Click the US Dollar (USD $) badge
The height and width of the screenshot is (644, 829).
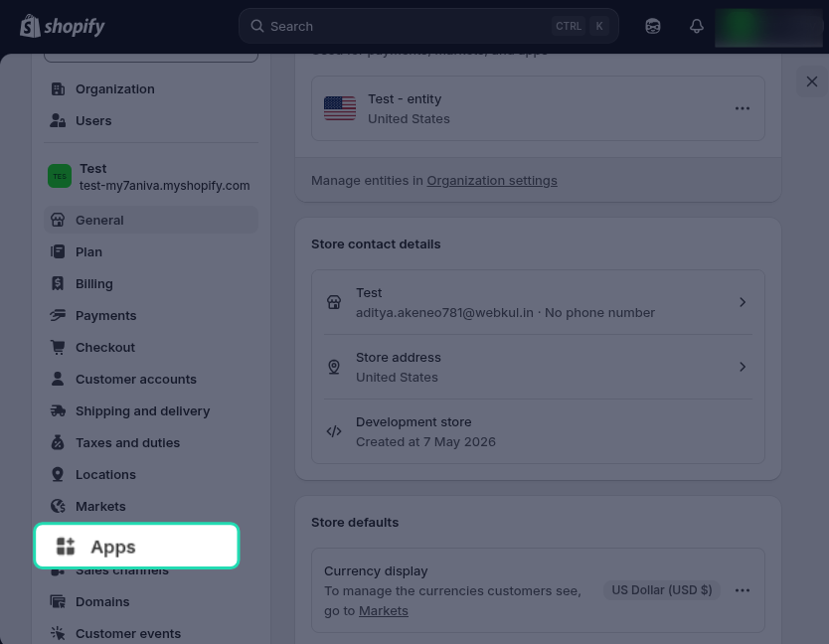click(x=661, y=590)
